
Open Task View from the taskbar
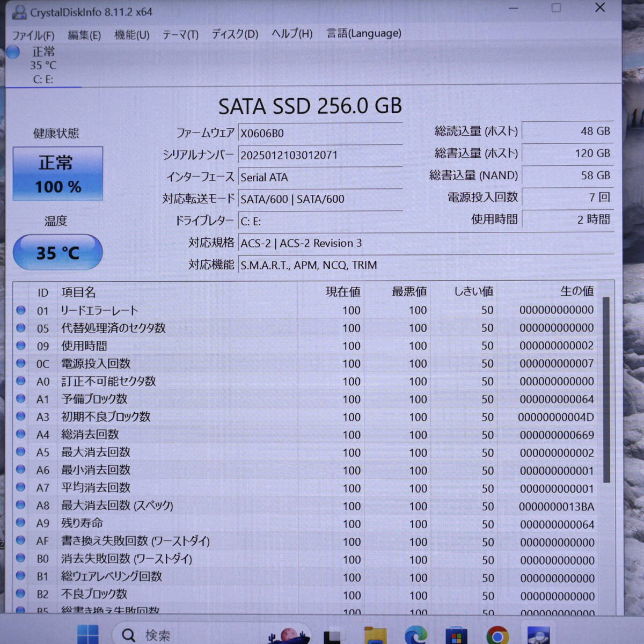pos(332,635)
